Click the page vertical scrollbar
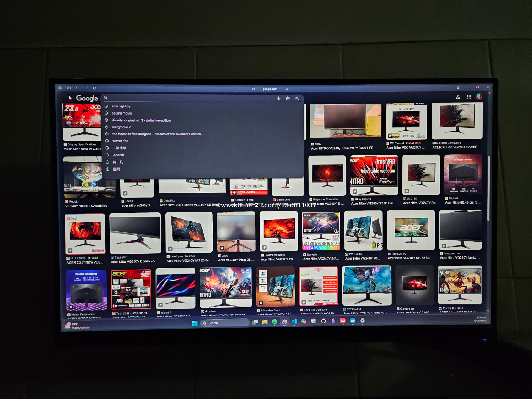 tap(489, 188)
